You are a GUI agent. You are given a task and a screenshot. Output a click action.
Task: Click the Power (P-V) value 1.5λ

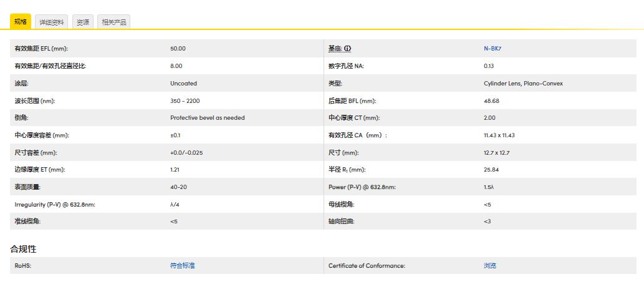[x=489, y=187]
